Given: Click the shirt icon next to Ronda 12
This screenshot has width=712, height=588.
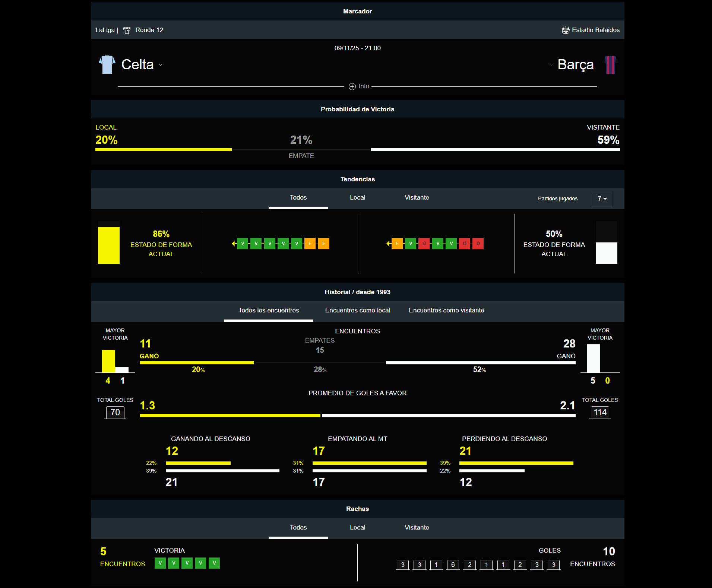Looking at the screenshot, I should [x=127, y=30].
